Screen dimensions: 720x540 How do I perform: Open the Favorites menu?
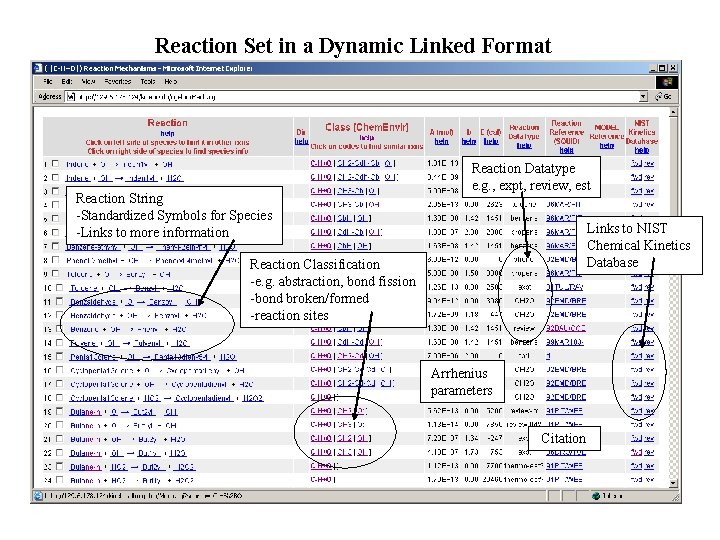[118, 81]
